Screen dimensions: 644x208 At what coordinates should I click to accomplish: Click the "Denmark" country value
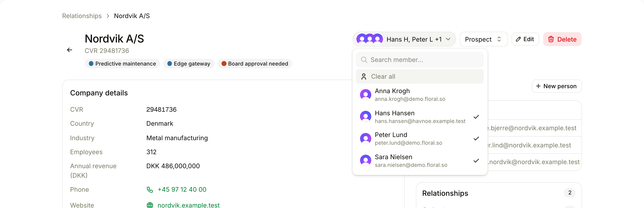[160, 124]
